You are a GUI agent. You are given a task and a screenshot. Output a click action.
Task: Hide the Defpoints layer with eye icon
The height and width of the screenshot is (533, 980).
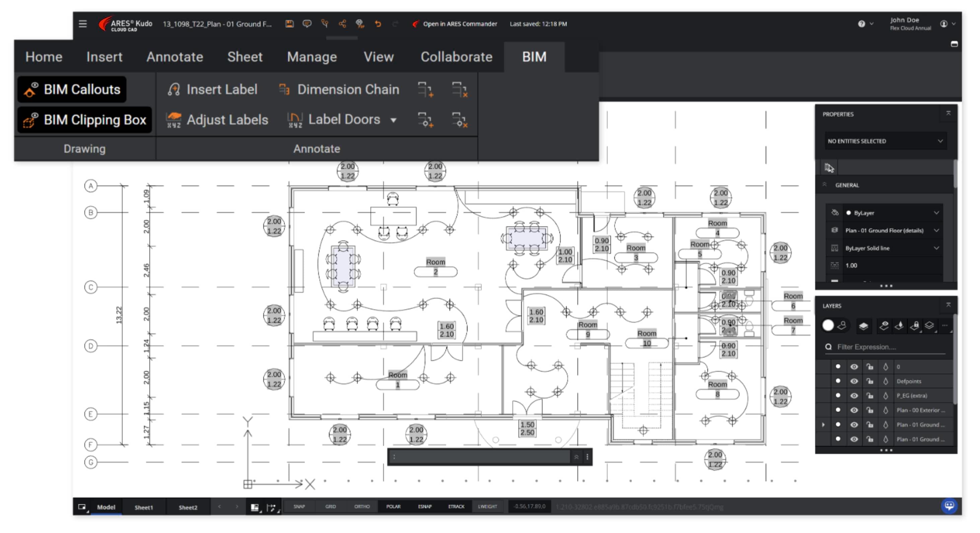(x=854, y=381)
